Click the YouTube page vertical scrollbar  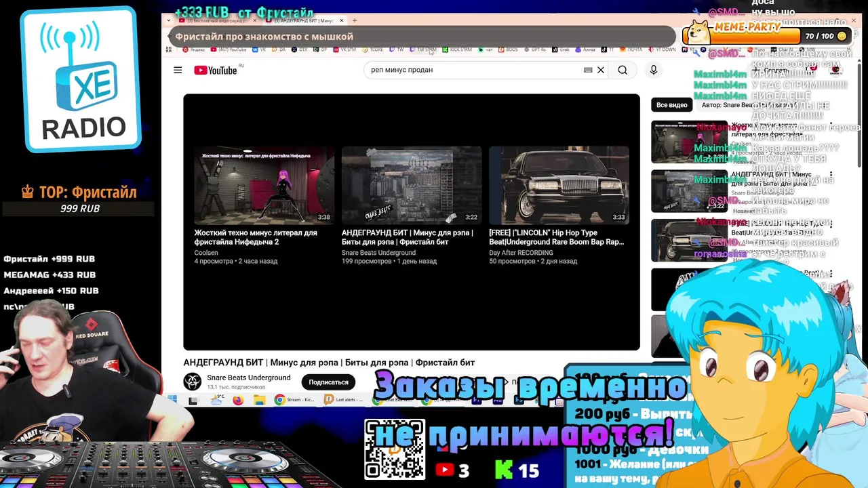point(859,115)
